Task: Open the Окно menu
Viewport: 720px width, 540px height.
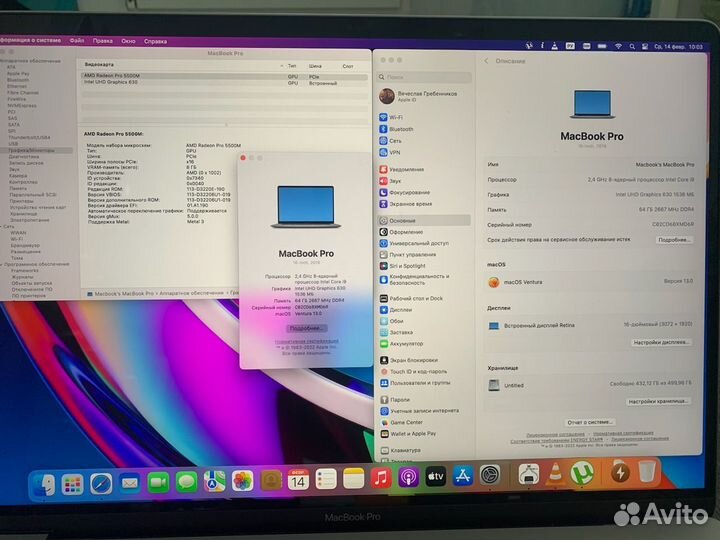Action: pyautogui.click(x=128, y=41)
